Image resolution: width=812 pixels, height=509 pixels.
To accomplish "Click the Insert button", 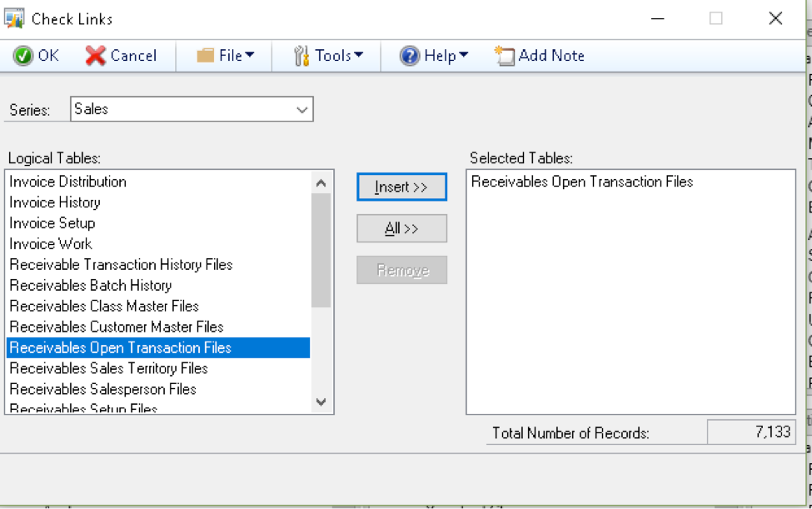I will [401, 187].
